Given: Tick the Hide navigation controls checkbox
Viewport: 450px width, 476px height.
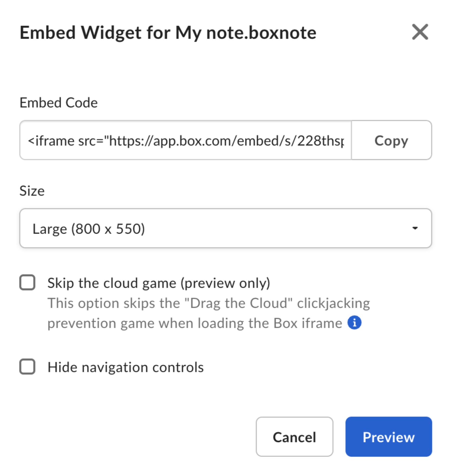Looking at the screenshot, I should click(x=28, y=366).
